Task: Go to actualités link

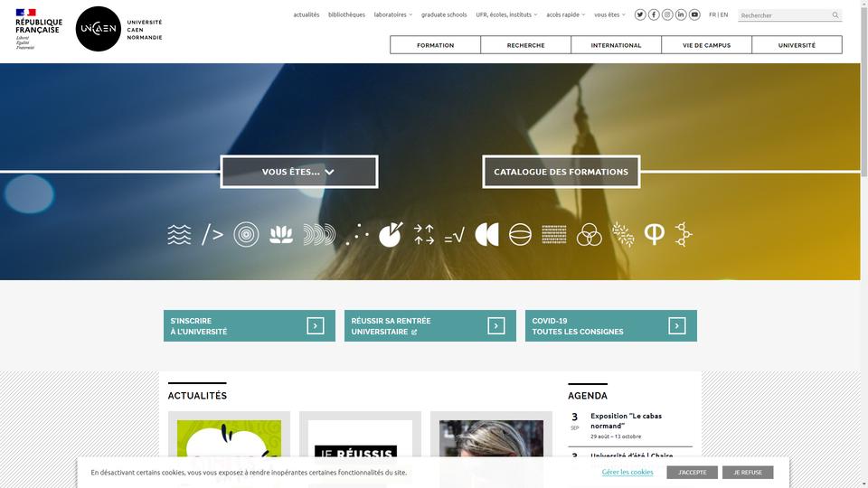Action: click(307, 15)
